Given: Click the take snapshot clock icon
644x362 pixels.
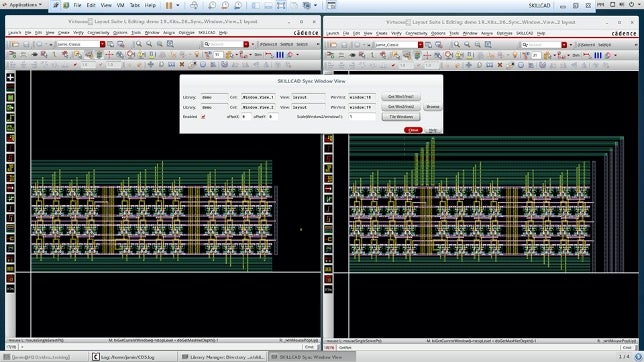Looking at the screenshot, I should pos(212,5).
